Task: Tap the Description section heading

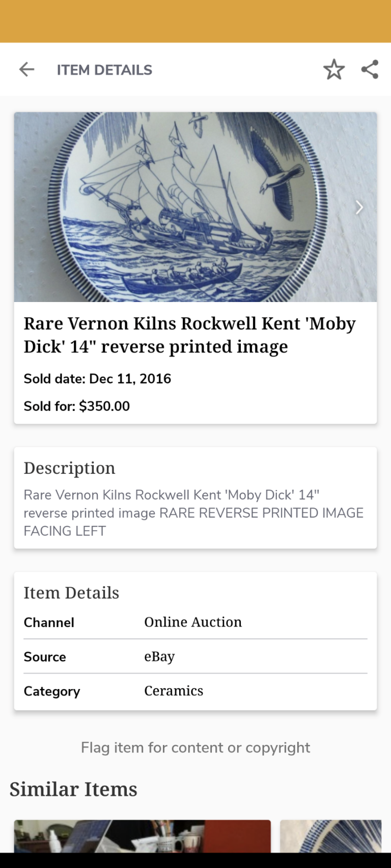Action: [x=69, y=468]
